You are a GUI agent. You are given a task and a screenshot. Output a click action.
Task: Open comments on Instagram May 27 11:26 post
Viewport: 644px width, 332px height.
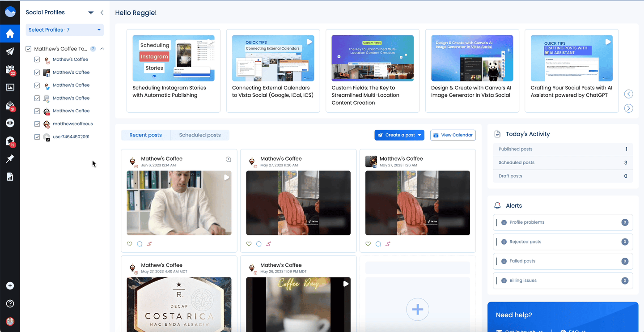pos(259,244)
